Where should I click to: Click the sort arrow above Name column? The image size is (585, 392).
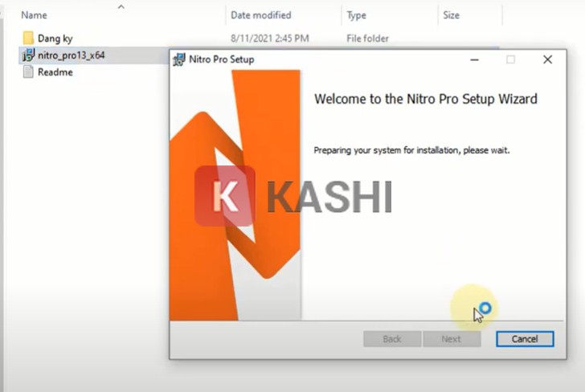tap(121, 7)
